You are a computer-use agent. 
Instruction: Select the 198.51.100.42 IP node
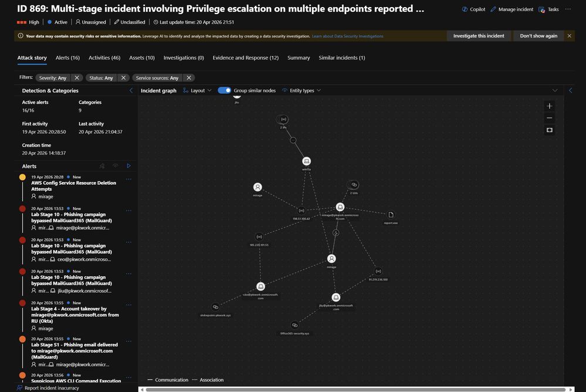tap(302, 211)
